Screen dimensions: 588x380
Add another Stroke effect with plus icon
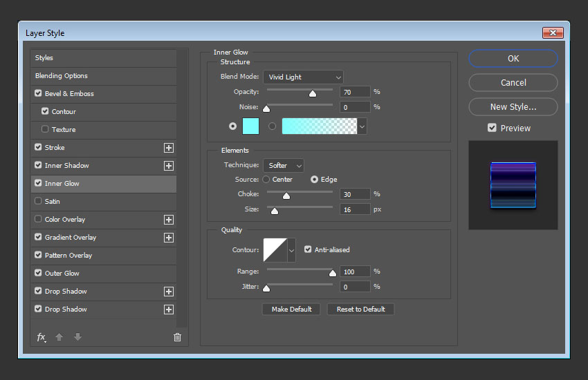tap(169, 148)
